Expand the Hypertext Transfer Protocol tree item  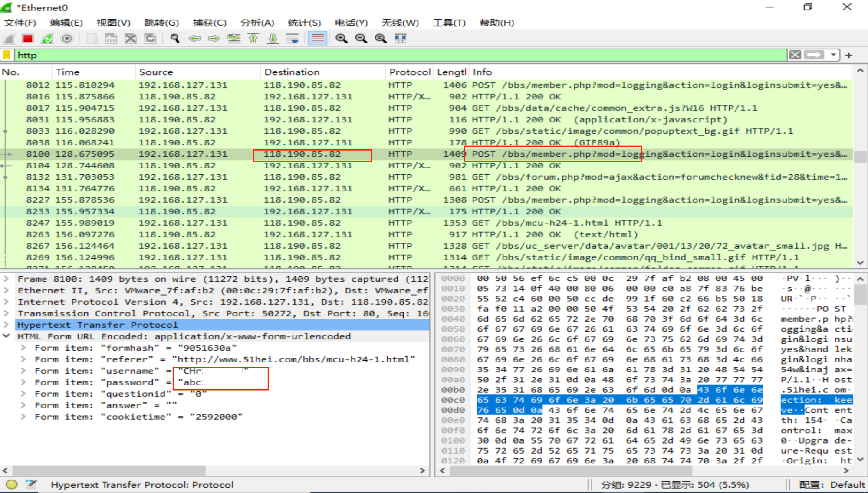pyautogui.click(x=7, y=325)
